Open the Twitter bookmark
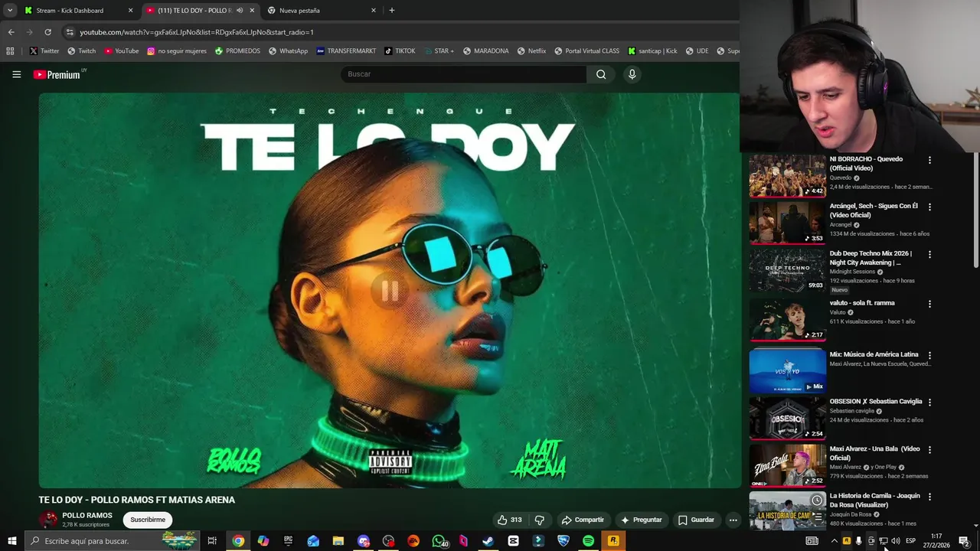The image size is (980, 551). pos(44,51)
